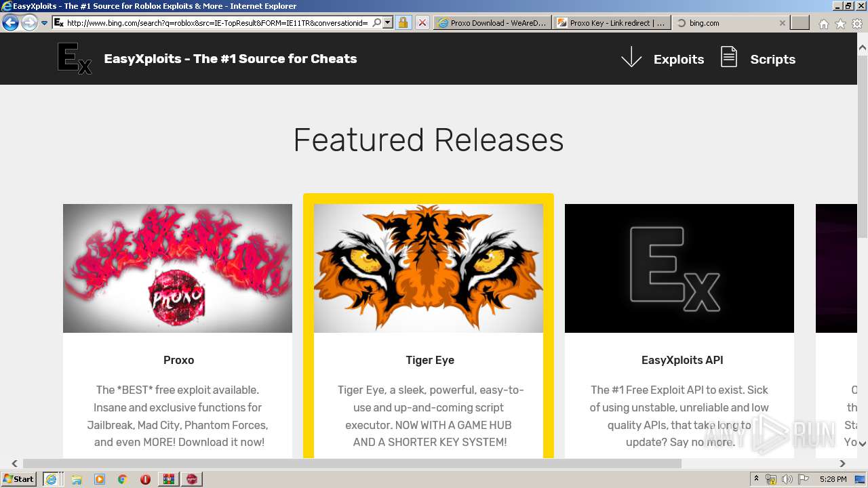The width and height of the screenshot is (868, 488).
Task: Click vertical scrollbar down arrow
Action: (x=863, y=443)
